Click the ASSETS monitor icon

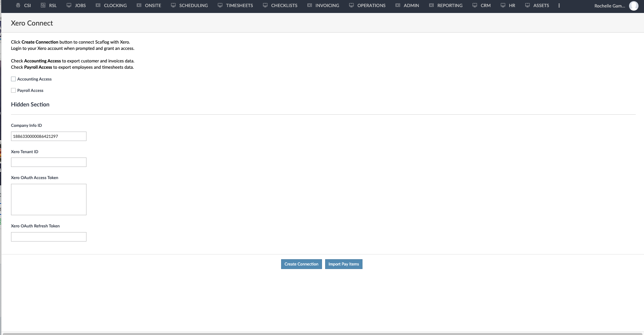pos(527,5)
